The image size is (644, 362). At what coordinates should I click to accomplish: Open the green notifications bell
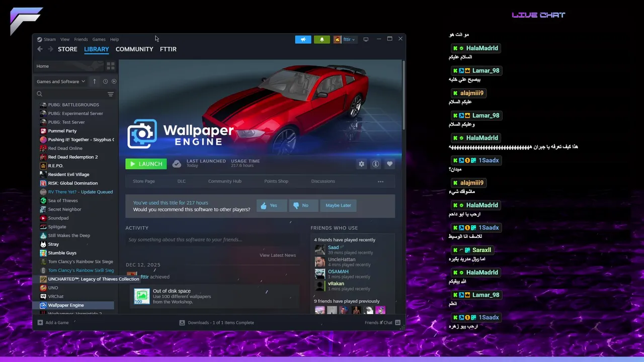click(322, 39)
